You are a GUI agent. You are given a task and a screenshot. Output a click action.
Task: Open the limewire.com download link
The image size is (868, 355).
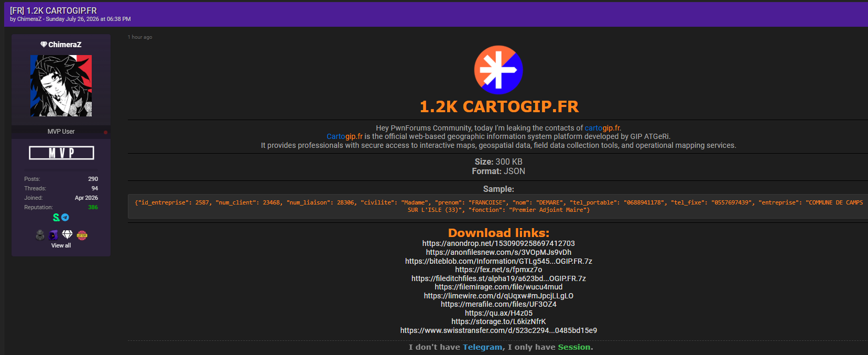498,296
